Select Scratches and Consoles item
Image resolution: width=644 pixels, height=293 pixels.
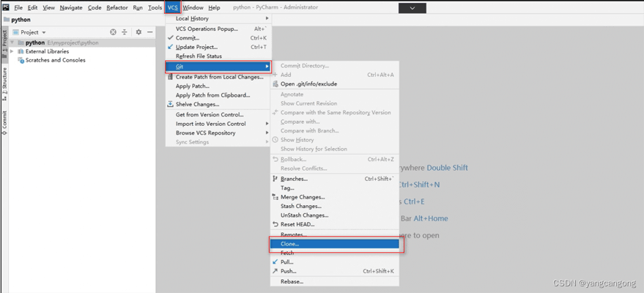point(55,60)
